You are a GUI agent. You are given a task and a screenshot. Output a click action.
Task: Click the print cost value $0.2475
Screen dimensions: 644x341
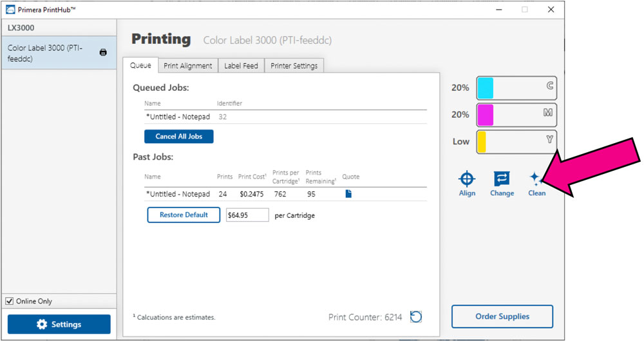click(252, 194)
